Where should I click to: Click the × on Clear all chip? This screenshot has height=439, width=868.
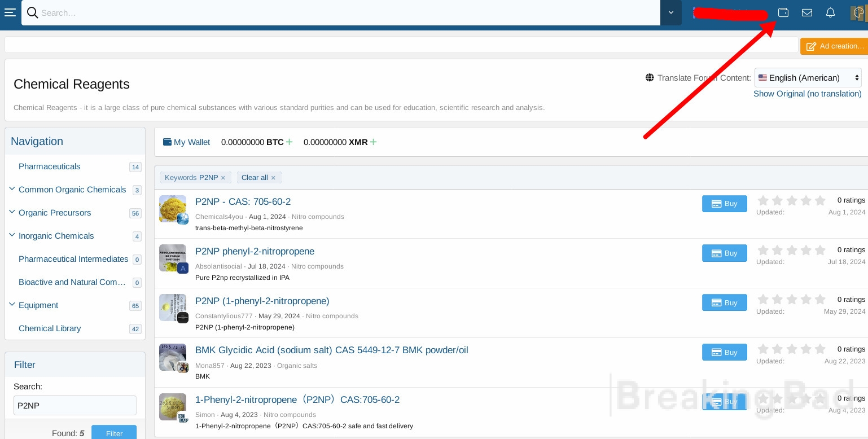(273, 178)
